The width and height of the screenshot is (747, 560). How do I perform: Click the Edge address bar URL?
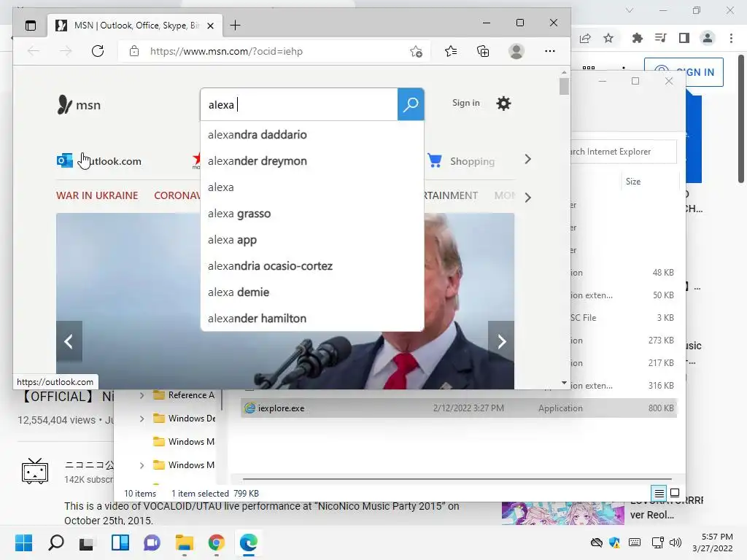click(x=226, y=51)
